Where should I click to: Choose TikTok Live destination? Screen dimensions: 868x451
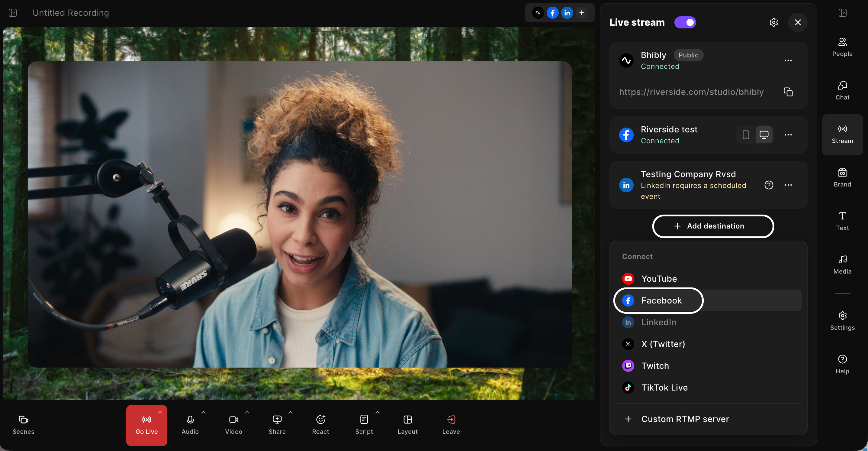coord(708,388)
